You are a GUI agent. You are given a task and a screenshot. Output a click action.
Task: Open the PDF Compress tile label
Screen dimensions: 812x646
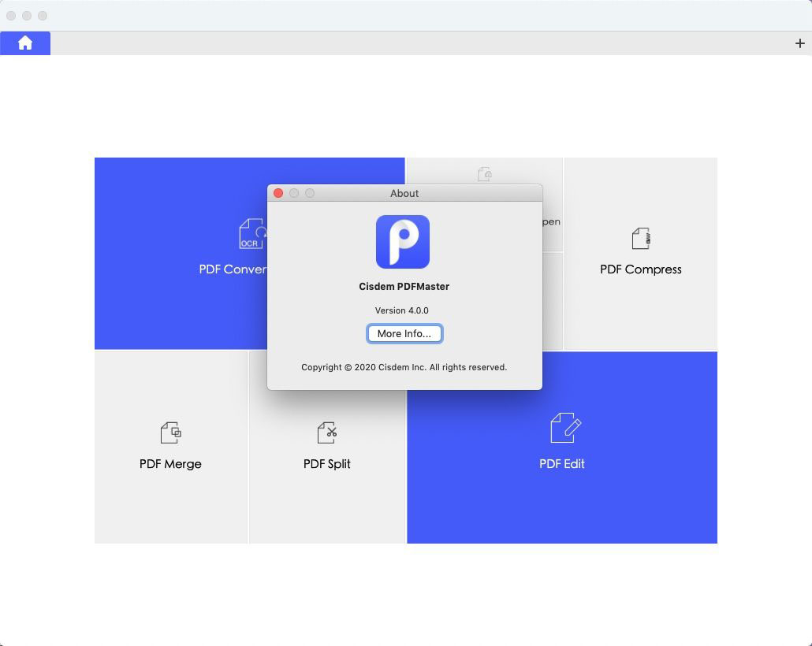click(x=641, y=269)
